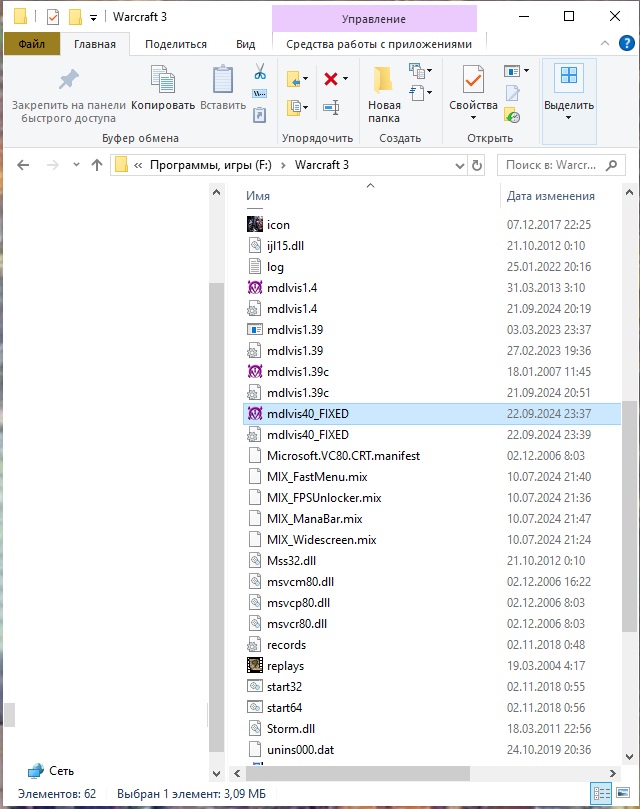Click the Move to folder icon
The image size is (640, 809).
click(x=294, y=79)
